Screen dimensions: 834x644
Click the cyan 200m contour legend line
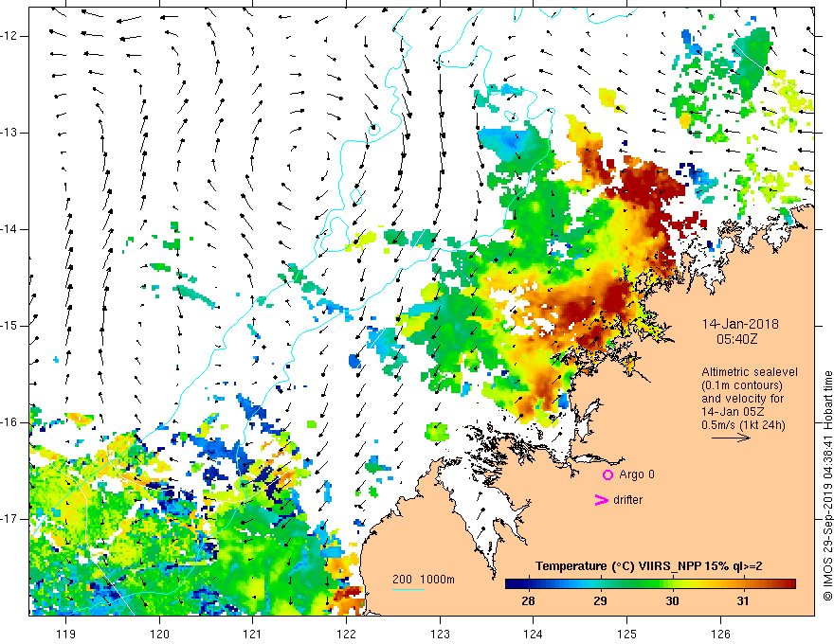click(408, 589)
